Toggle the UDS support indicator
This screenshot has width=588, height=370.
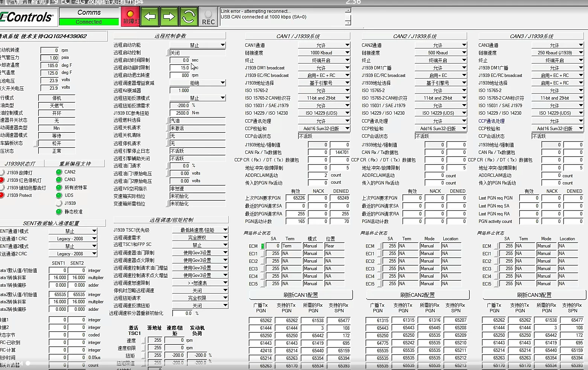point(59,195)
